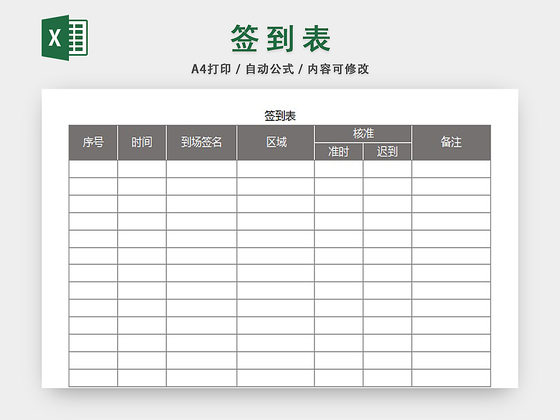Select the 序号 header cell

click(93, 142)
